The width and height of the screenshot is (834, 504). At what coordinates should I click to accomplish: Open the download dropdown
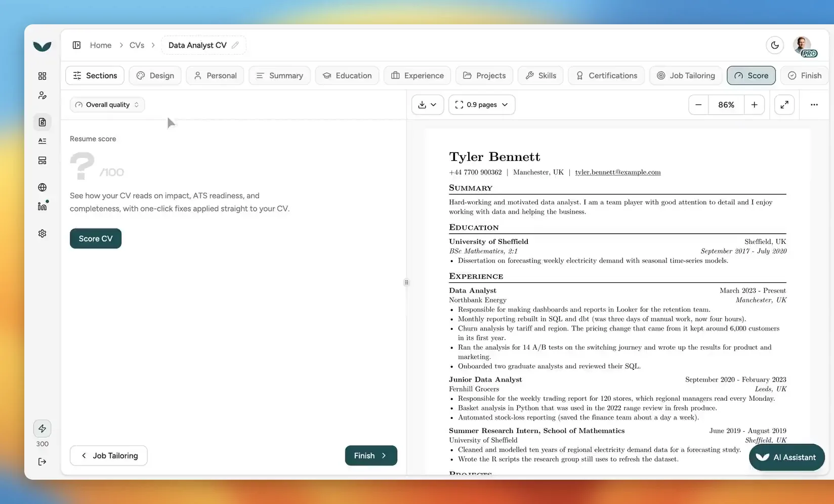click(x=428, y=105)
